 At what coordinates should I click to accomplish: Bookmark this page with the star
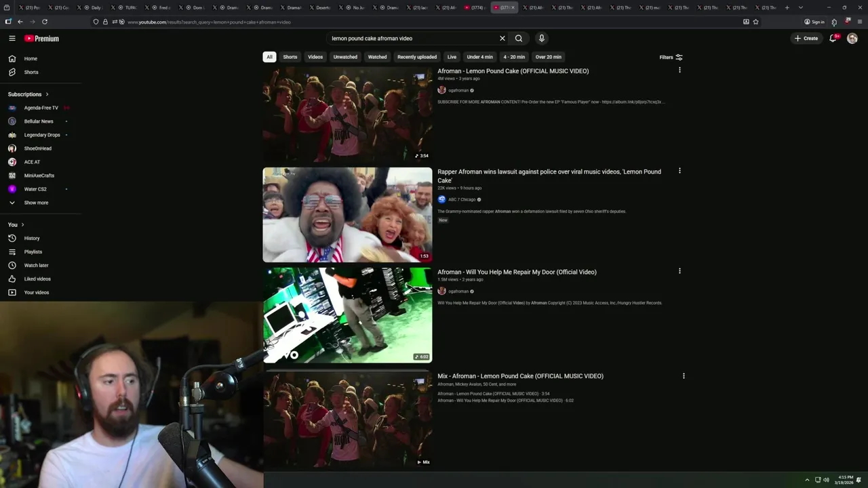[755, 22]
